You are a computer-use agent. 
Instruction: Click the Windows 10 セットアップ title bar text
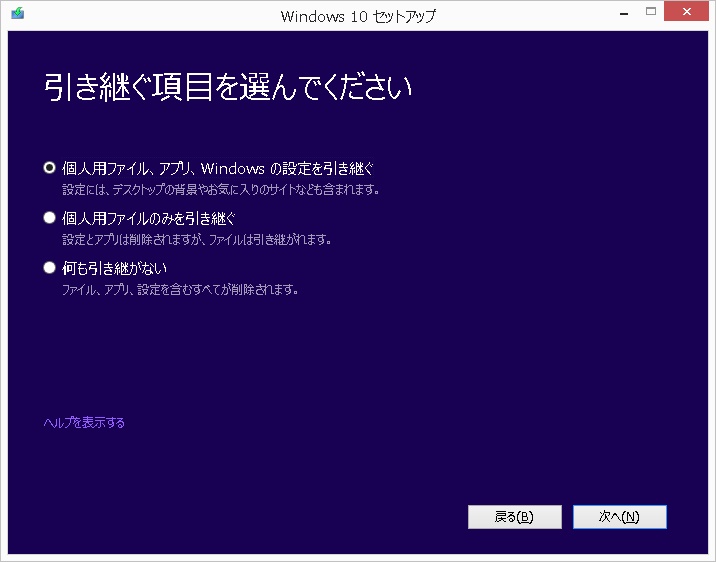pos(358,15)
